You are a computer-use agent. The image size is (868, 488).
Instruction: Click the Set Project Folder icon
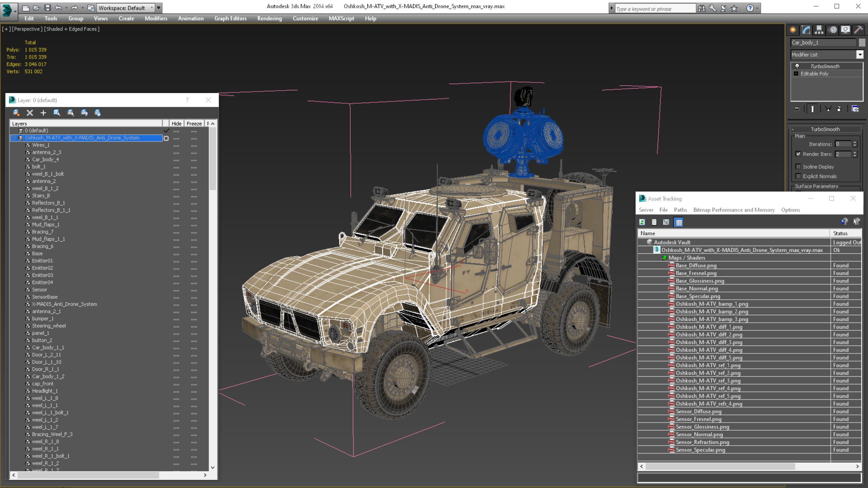coord(91,8)
